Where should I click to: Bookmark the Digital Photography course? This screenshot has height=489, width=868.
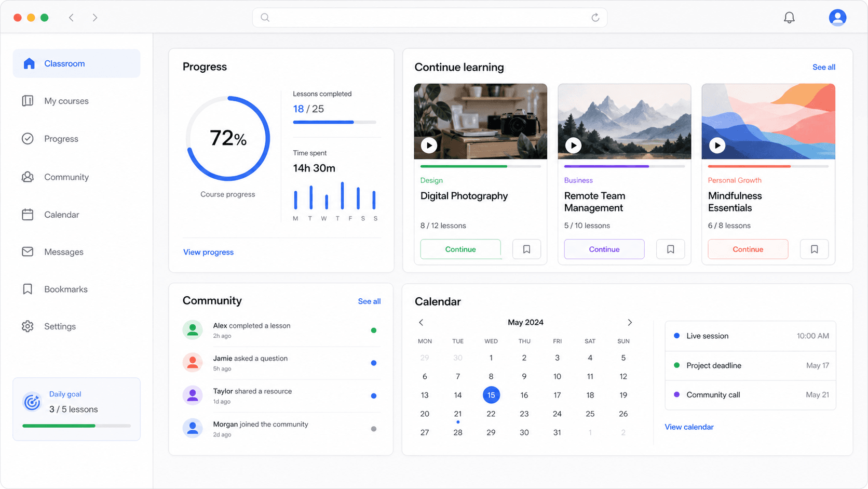click(x=526, y=249)
